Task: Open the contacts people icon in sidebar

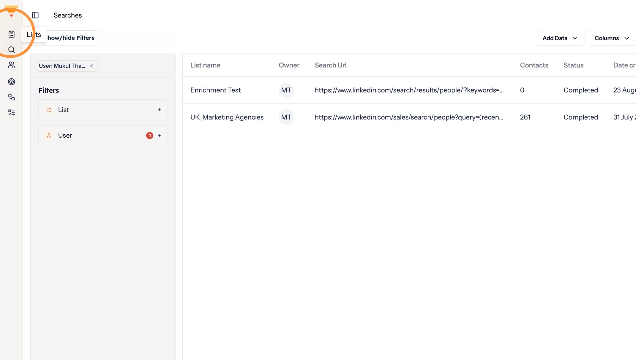Action: tap(12, 65)
